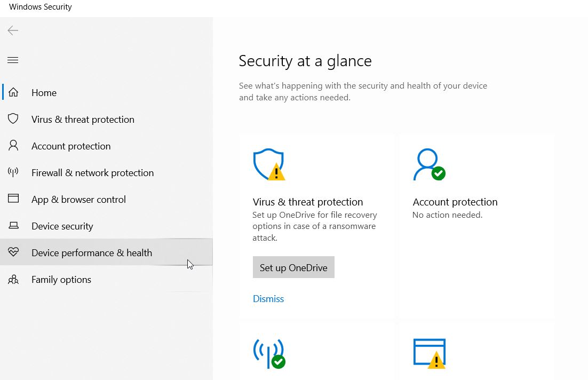Go to Account protection in sidebar

click(x=107, y=146)
